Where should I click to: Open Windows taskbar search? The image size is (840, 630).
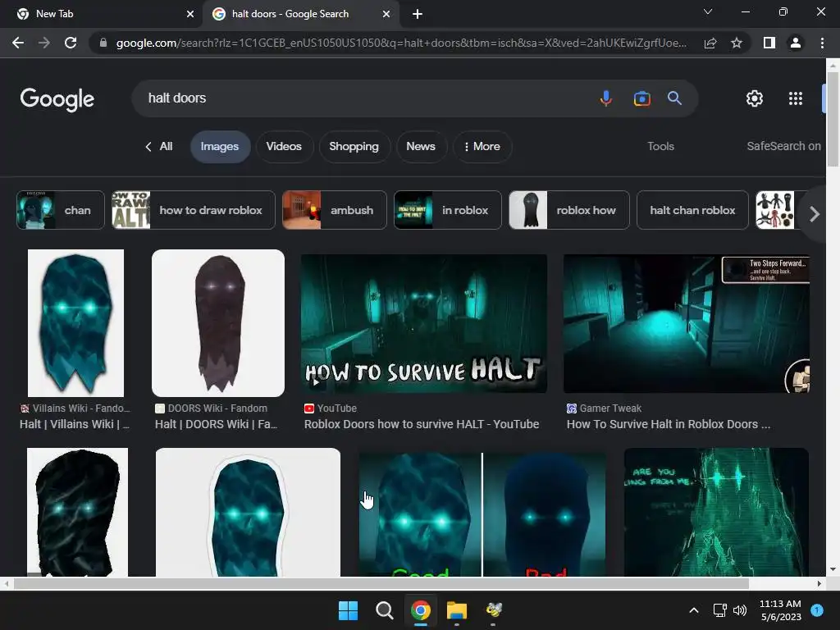coord(384,610)
